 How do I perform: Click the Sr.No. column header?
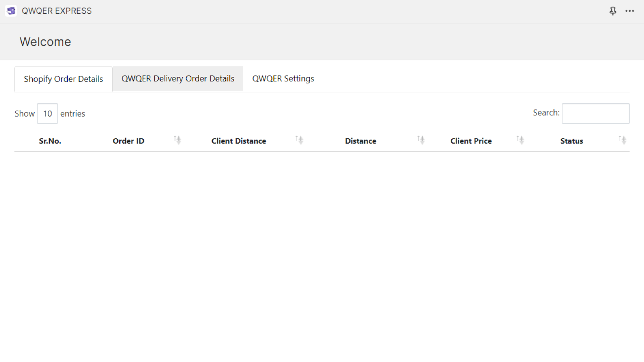(50, 141)
